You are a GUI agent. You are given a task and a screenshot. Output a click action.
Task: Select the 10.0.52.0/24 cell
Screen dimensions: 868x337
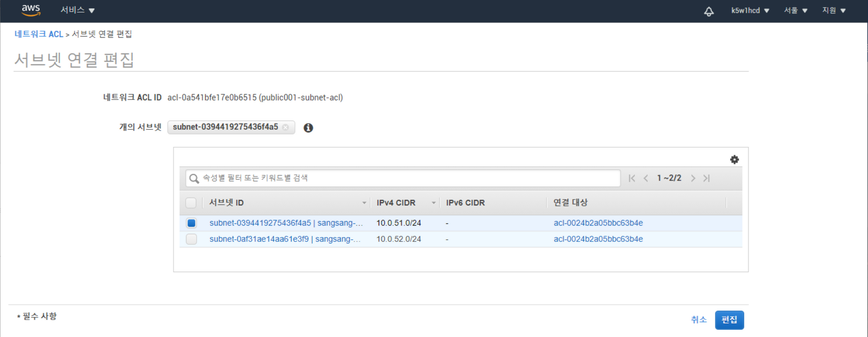pyautogui.click(x=398, y=239)
